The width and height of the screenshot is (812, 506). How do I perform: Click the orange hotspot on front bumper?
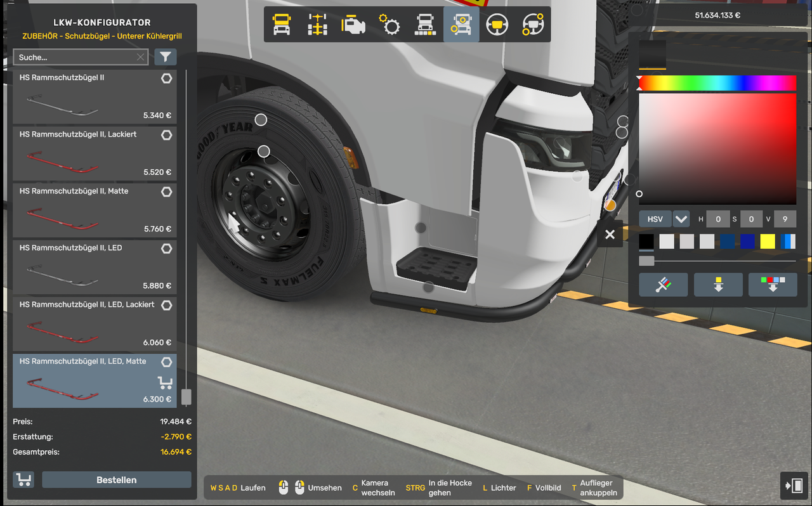(x=610, y=204)
